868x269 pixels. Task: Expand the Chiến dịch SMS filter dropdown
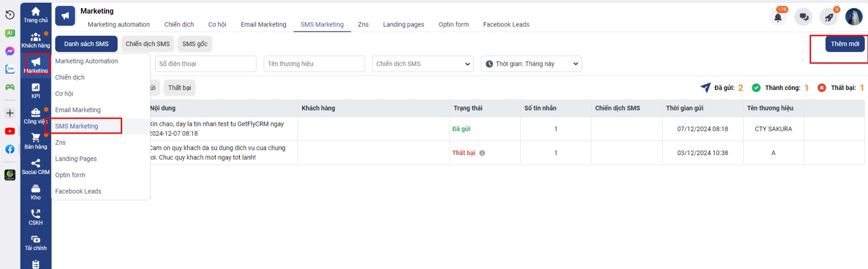[423, 64]
